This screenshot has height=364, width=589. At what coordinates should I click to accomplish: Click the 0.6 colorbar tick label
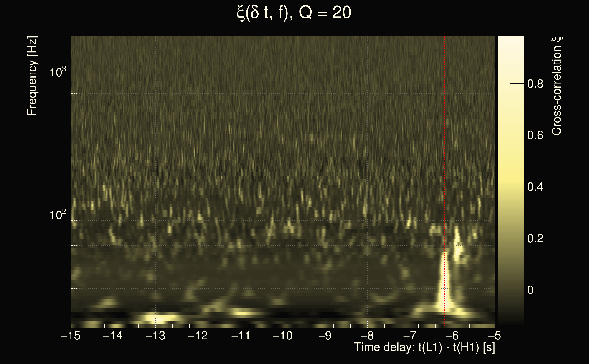535,135
